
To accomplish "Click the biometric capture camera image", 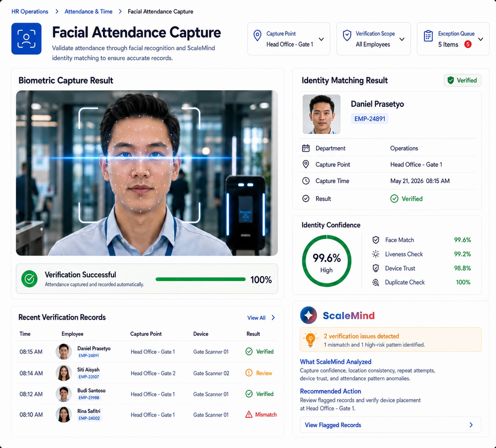I will 147,173.
